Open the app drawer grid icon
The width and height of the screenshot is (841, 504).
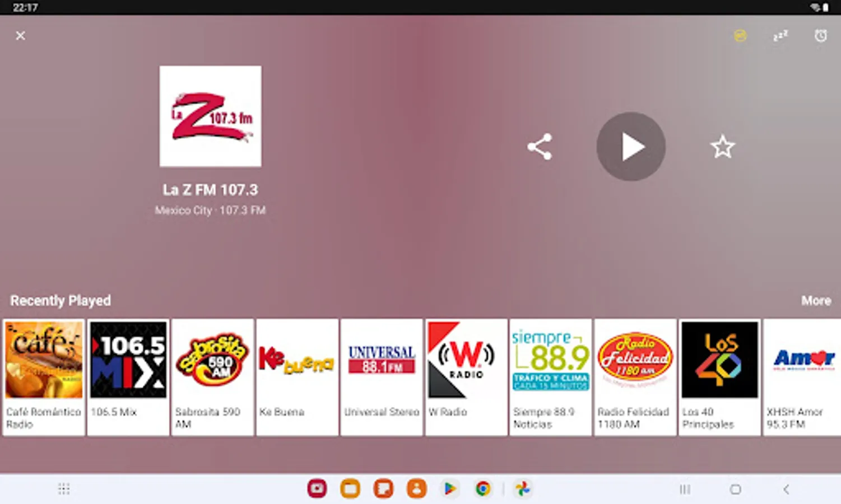(64, 489)
